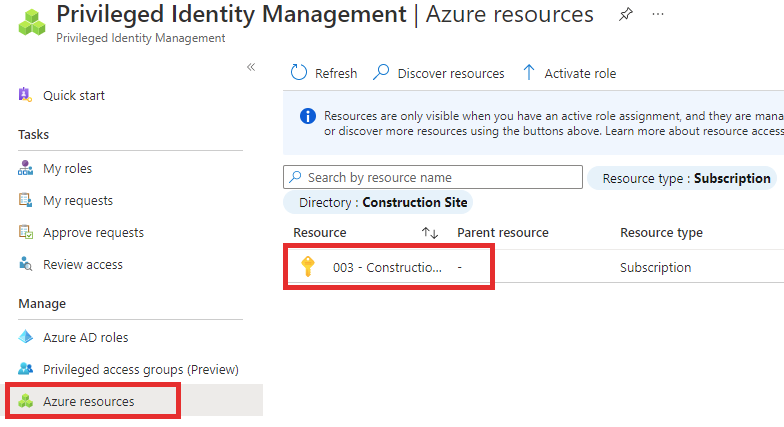Click the Subscription cell in resource row

pos(656,268)
